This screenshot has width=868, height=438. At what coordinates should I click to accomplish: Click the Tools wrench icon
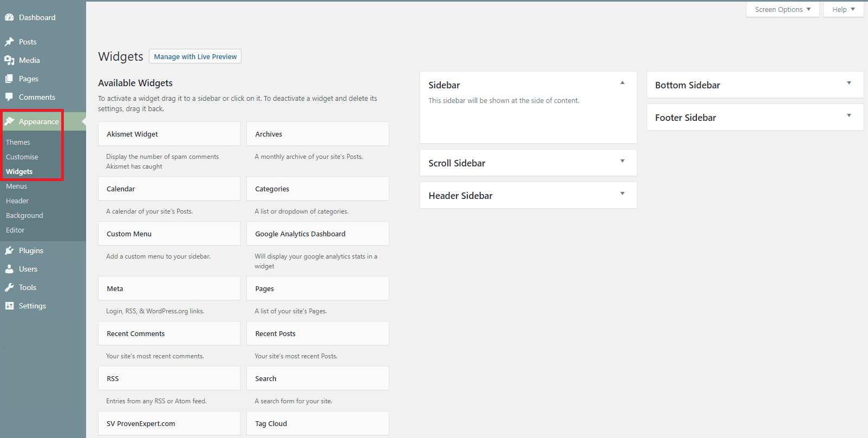(x=9, y=287)
